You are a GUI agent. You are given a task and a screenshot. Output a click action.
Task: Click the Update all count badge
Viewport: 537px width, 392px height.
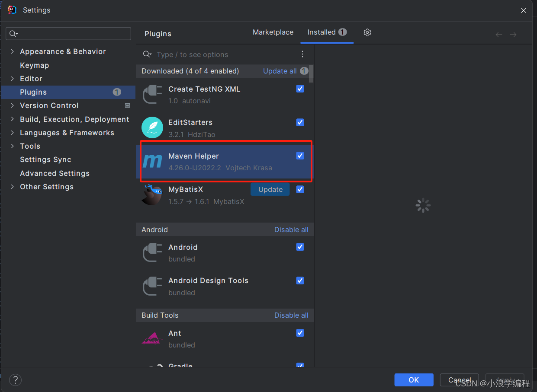tap(304, 71)
